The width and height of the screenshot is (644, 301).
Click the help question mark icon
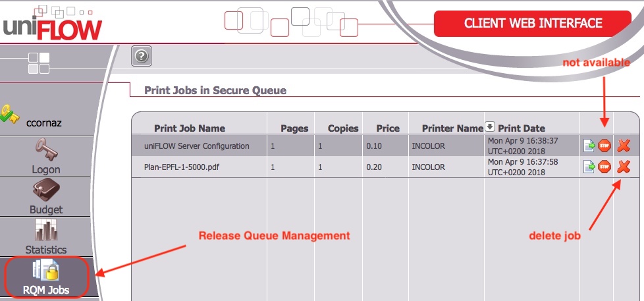(140, 57)
